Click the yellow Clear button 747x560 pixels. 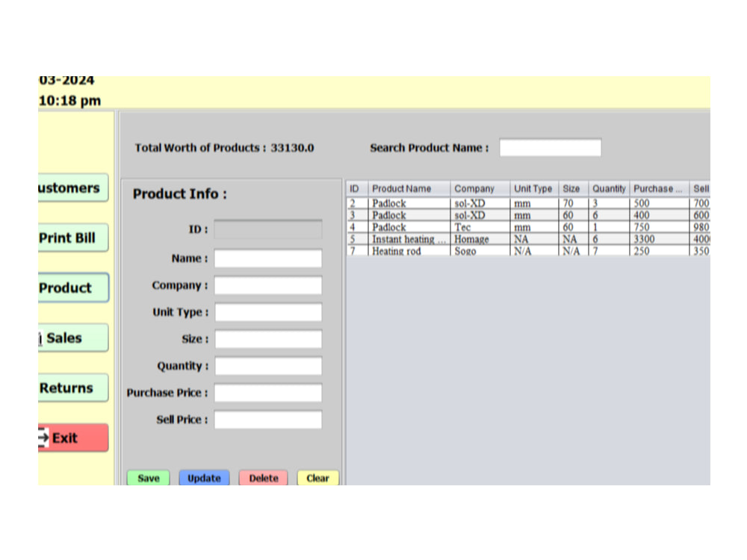tap(317, 478)
